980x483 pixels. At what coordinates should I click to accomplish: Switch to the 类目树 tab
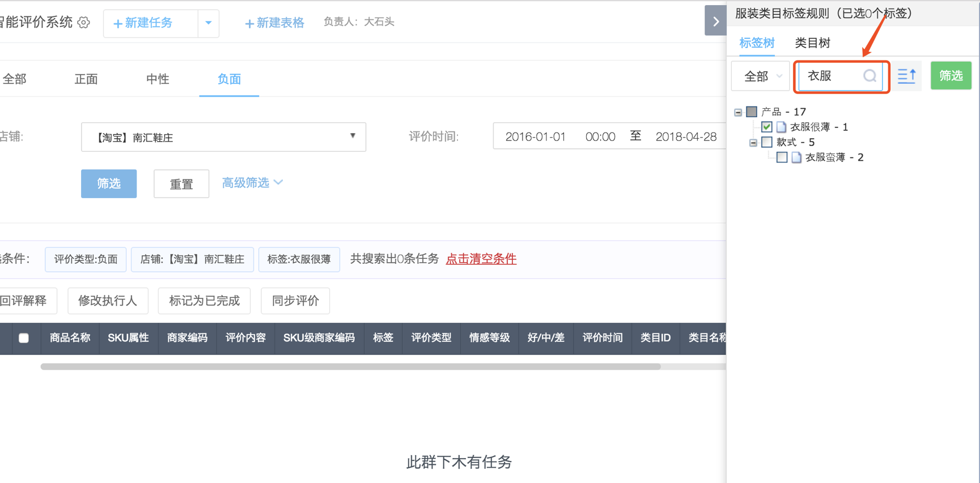pos(812,43)
